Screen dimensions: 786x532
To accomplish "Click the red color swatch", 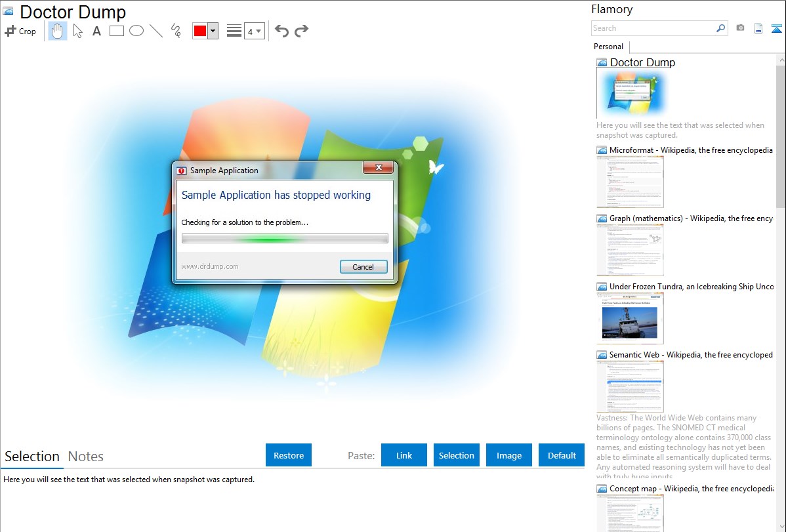I will pyautogui.click(x=200, y=31).
